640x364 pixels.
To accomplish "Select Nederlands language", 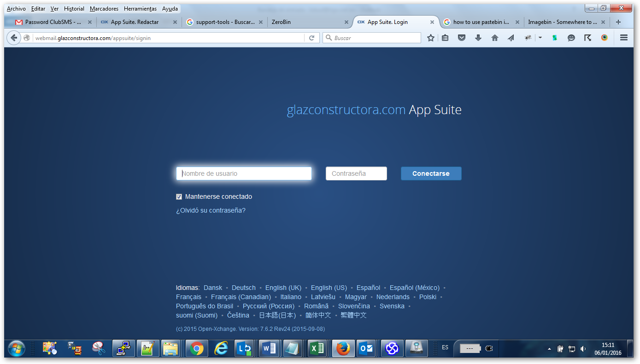I will [393, 297].
